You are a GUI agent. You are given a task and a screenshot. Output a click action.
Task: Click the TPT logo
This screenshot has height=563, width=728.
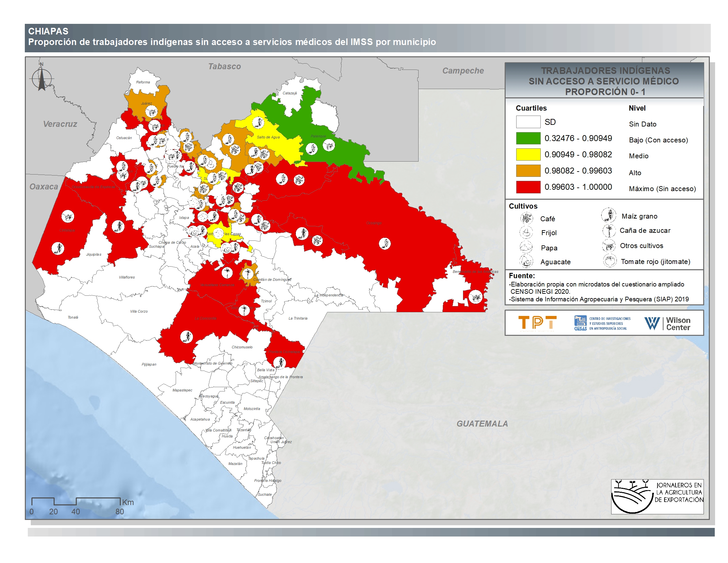tap(537, 323)
